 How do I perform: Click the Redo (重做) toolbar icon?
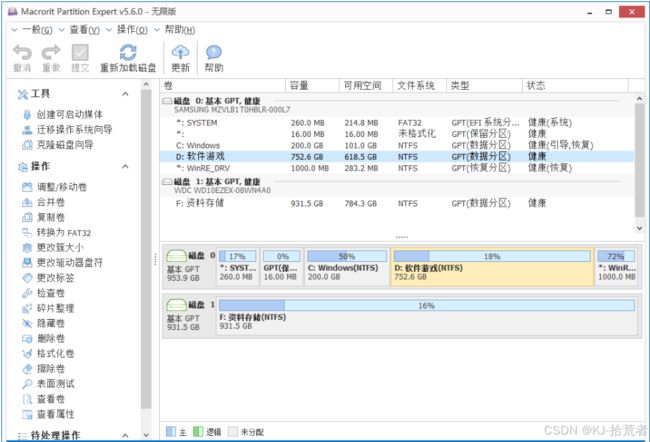pyautogui.click(x=51, y=53)
